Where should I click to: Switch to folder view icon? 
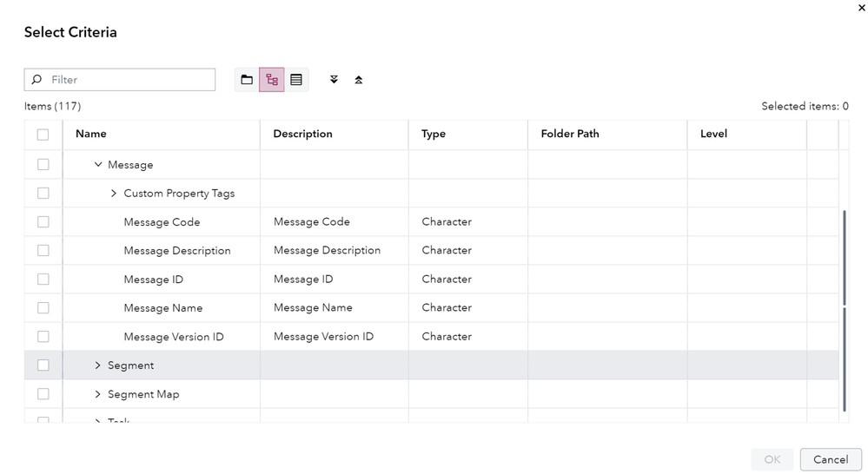(247, 80)
